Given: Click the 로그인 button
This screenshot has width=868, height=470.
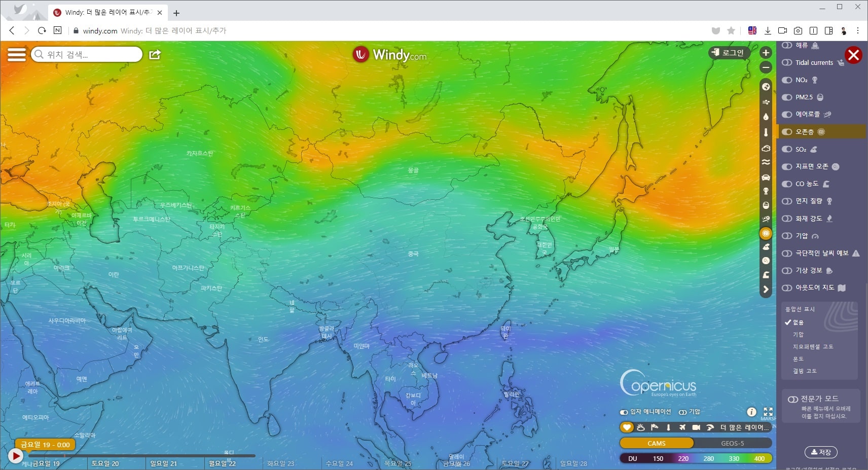Looking at the screenshot, I should coord(728,52).
